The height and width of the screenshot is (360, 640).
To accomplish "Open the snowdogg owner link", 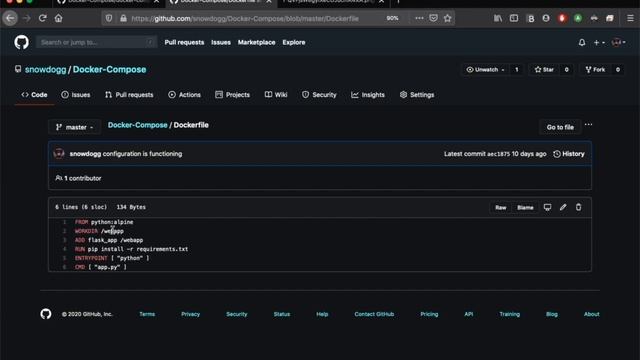I will click(x=45, y=69).
